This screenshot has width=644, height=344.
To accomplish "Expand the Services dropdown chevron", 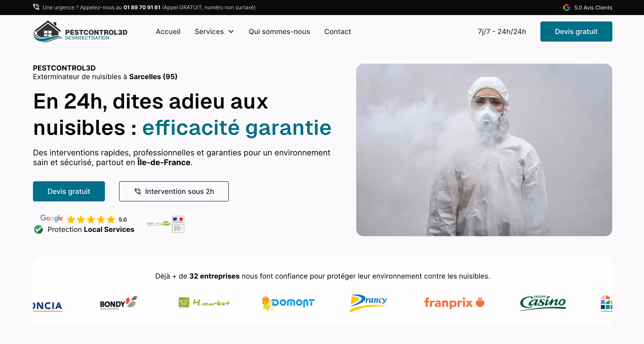I will click(231, 32).
